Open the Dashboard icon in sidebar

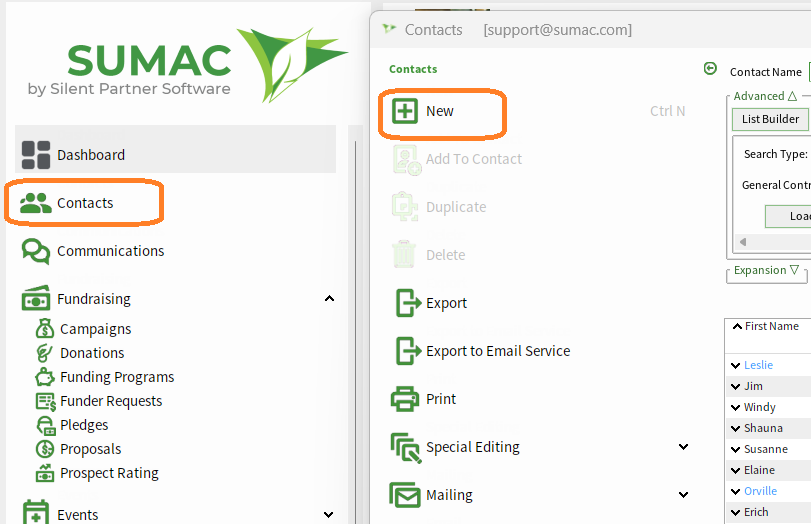pyautogui.click(x=36, y=155)
